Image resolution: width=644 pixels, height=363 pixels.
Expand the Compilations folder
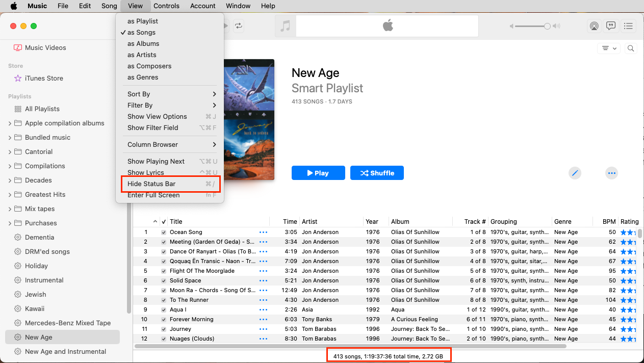10,166
